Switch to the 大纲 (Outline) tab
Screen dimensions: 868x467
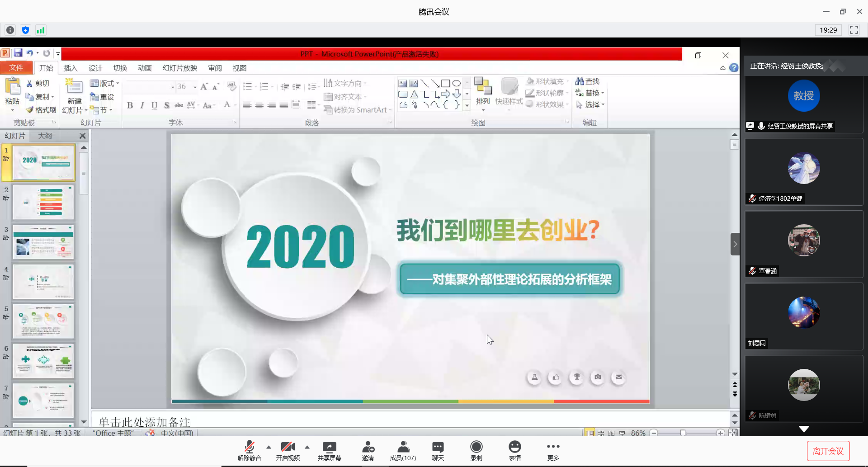[x=45, y=136]
